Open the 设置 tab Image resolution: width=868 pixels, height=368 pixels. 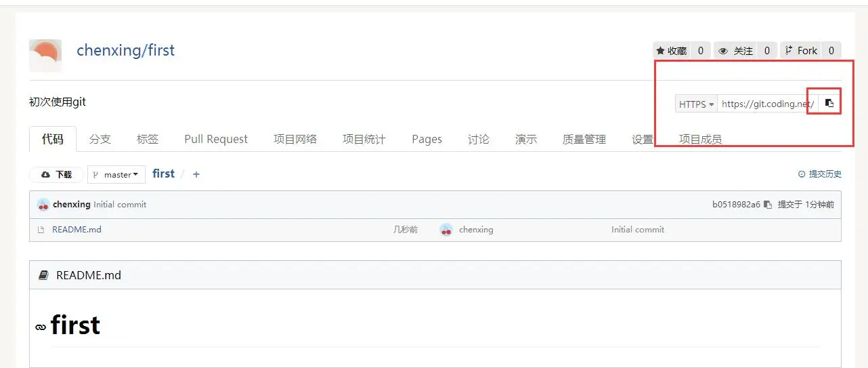[643, 139]
